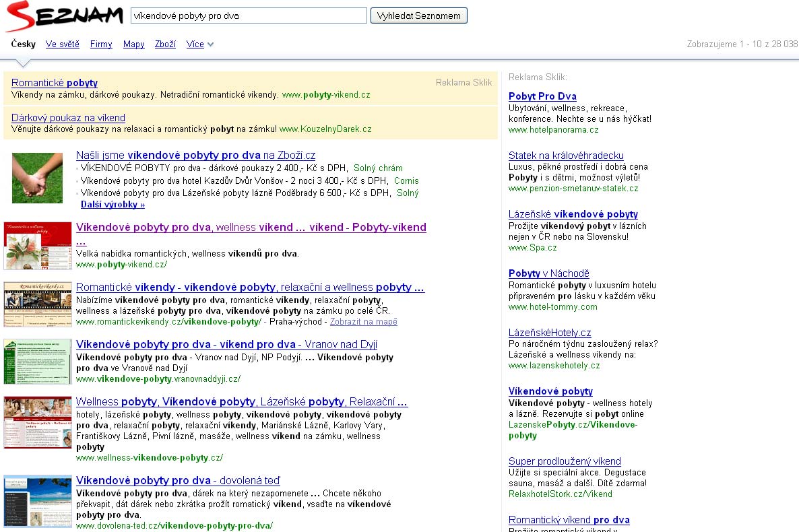
Task: Open the visited Pobyty-víkend wellness result
Action: coord(251,227)
